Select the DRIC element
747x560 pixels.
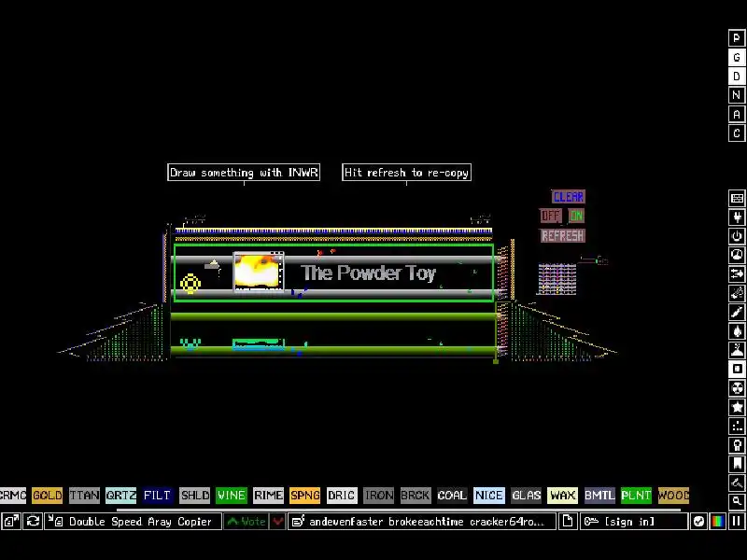click(342, 496)
